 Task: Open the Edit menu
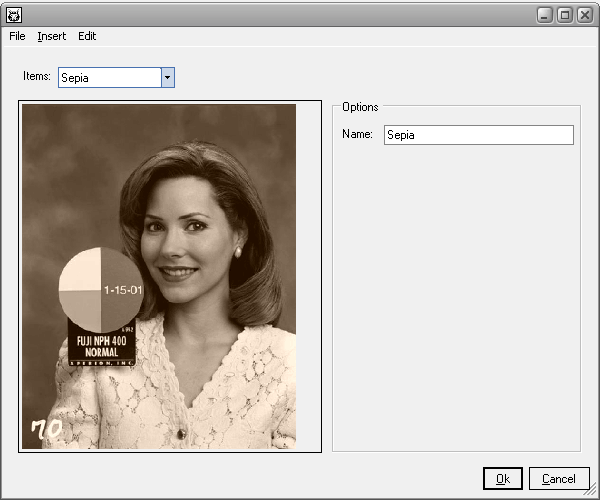[87, 36]
